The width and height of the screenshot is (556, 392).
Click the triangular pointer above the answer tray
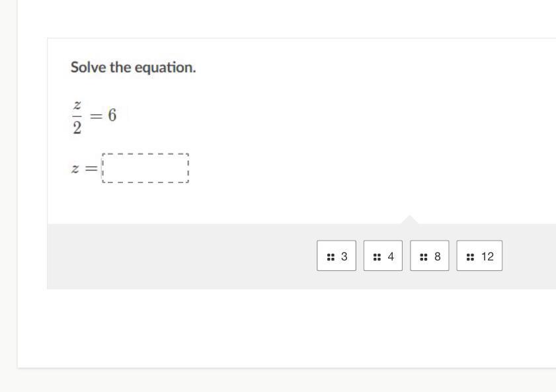pyautogui.click(x=409, y=220)
